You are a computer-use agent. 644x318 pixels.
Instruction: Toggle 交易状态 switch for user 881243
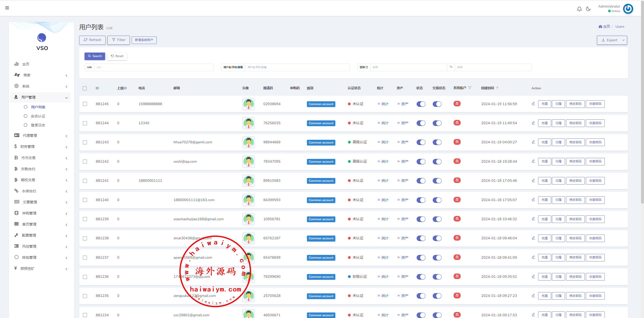(x=437, y=142)
